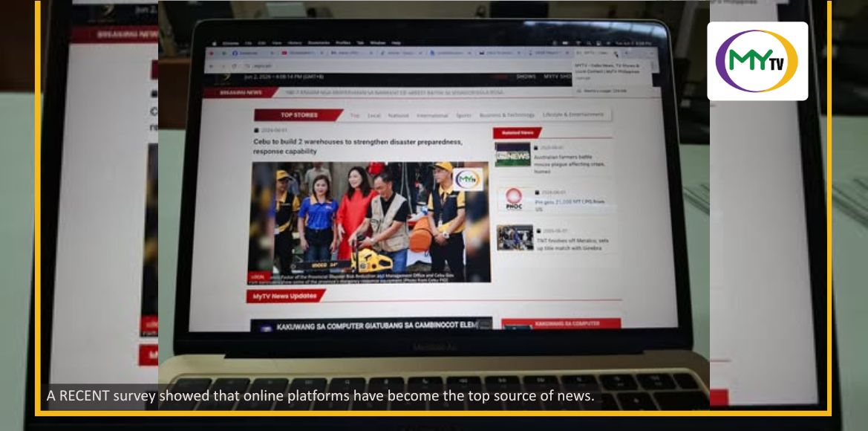Select the Business & Technology tab
Image resolution: width=868 pixels, height=431 pixels.
click(x=507, y=114)
